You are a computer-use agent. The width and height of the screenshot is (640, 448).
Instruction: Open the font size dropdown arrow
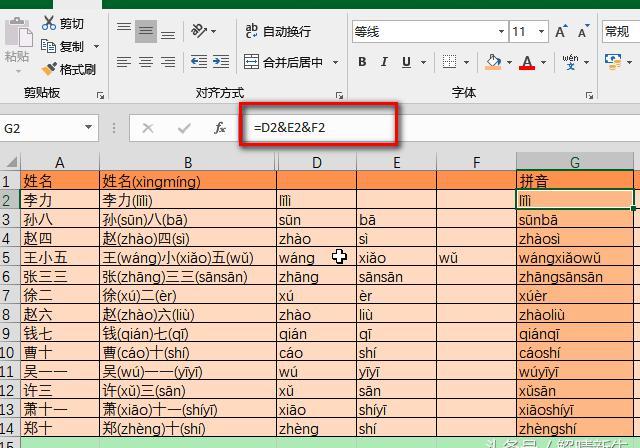coord(541,31)
